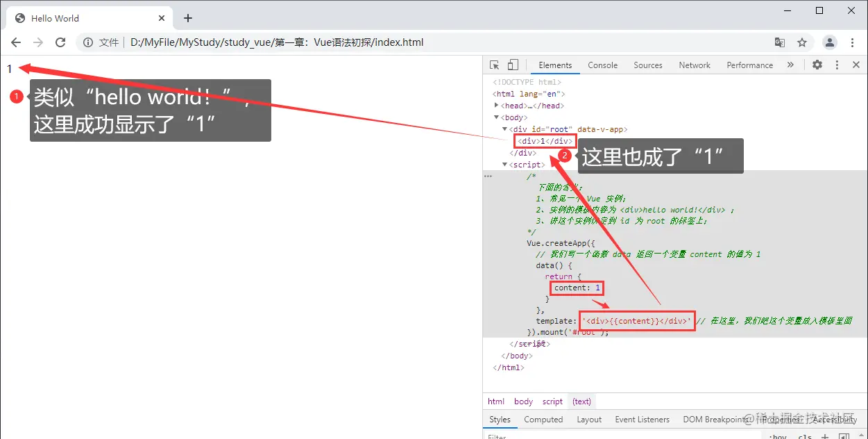868x439 pixels.
Task: Open a new tab with the plus button
Action: click(187, 18)
